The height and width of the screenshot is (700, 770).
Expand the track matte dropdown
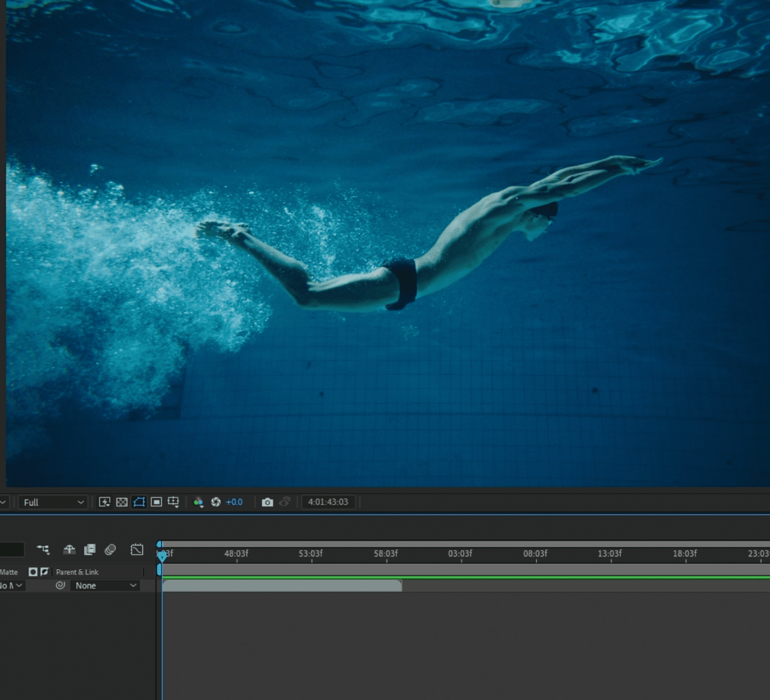[12, 586]
